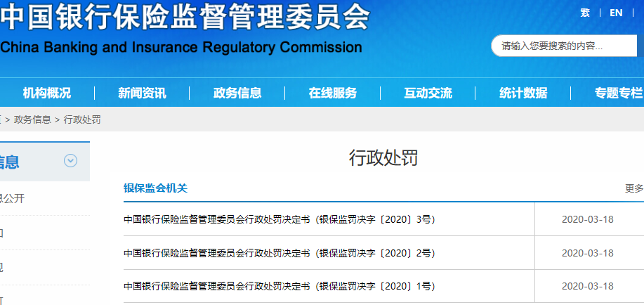The image size is (644, 305).
Task: Open 机构概况 menu
Action: coord(47,93)
